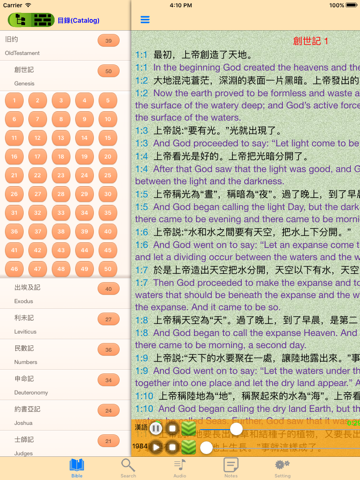This screenshot has width=360, height=480.
Task: Open the Search tab
Action: click(128, 468)
